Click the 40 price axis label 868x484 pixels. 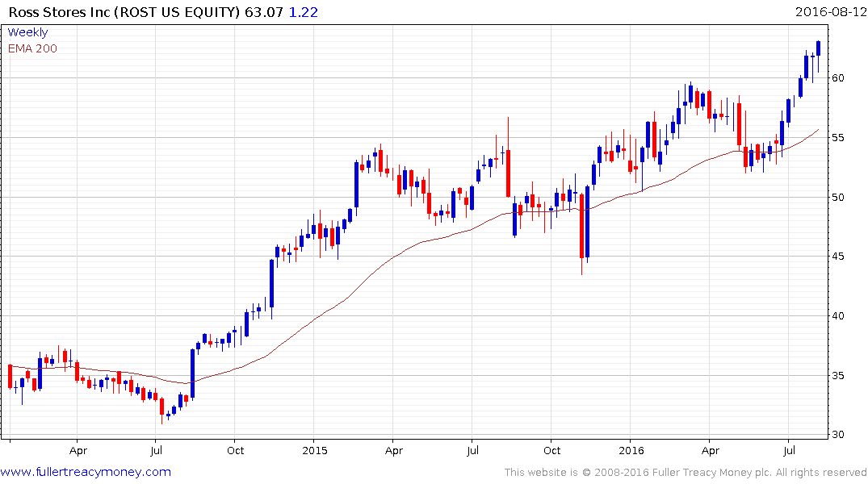click(837, 316)
